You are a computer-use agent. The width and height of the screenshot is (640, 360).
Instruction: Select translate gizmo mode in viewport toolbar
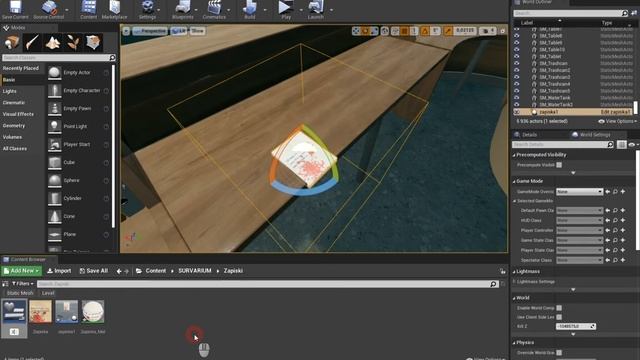click(356, 31)
